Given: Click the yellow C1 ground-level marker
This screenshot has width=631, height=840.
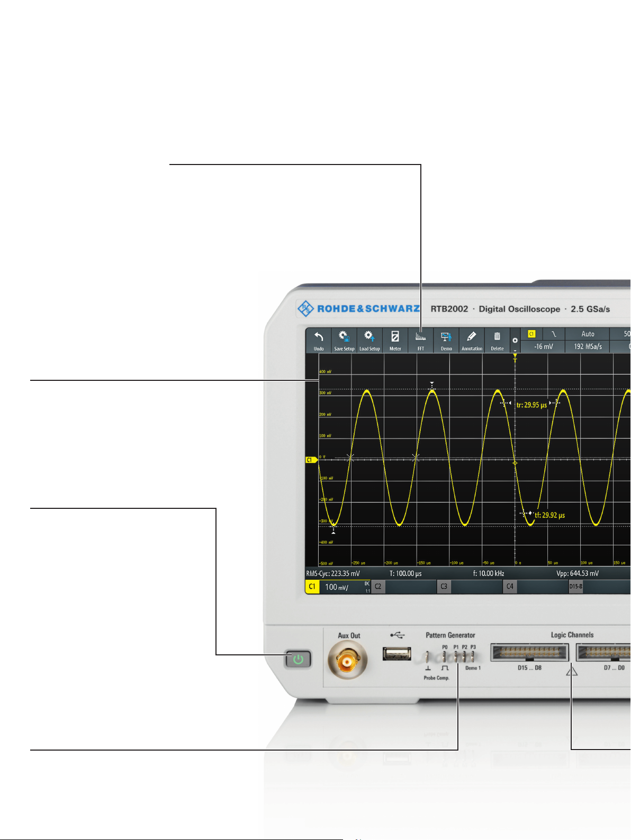Looking at the screenshot, I should (x=311, y=460).
